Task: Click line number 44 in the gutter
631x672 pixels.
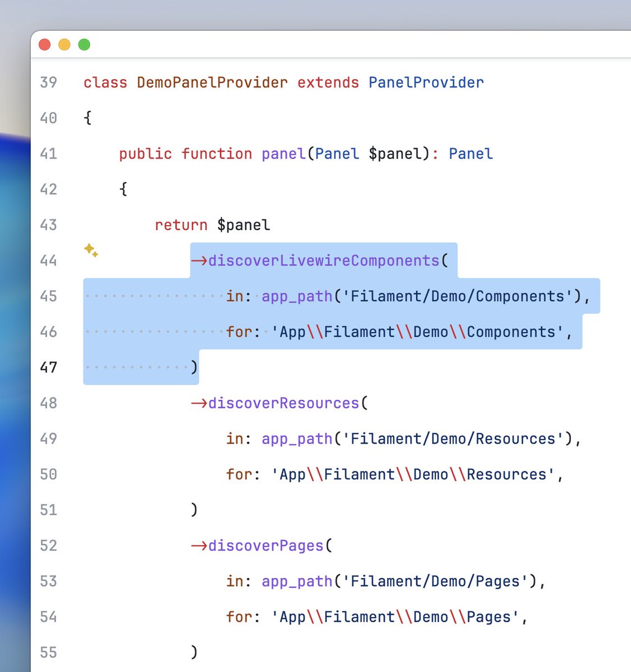Action: point(49,260)
